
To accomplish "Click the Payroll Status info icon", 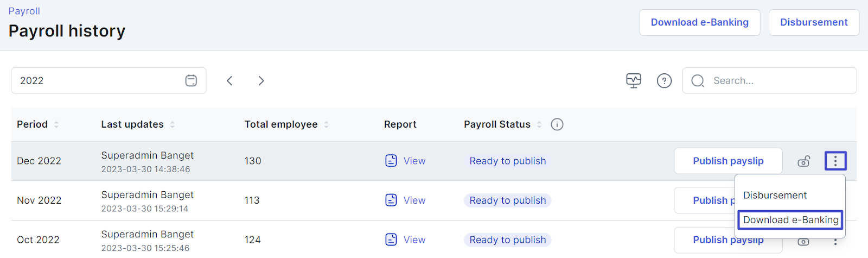I will [x=557, y=124].
